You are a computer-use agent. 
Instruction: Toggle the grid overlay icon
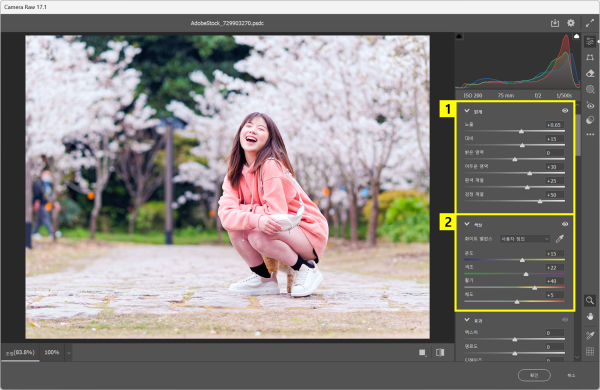(590, 351)
